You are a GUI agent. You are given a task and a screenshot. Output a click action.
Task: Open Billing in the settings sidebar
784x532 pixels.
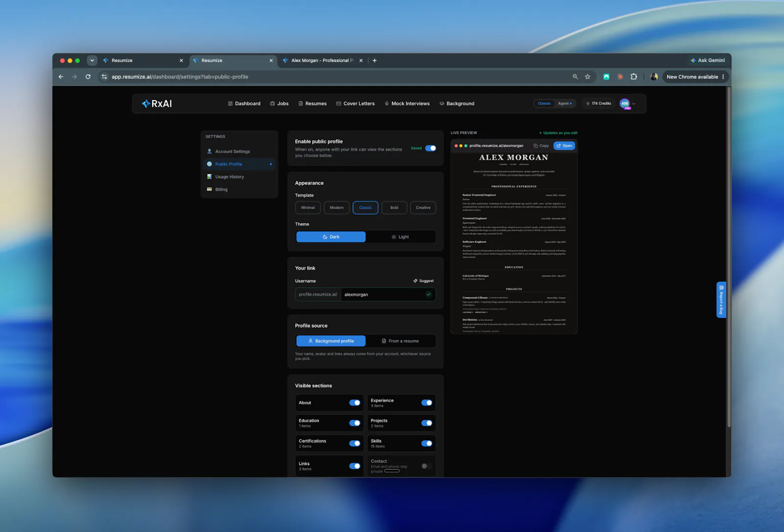click(x=239, y=190)
